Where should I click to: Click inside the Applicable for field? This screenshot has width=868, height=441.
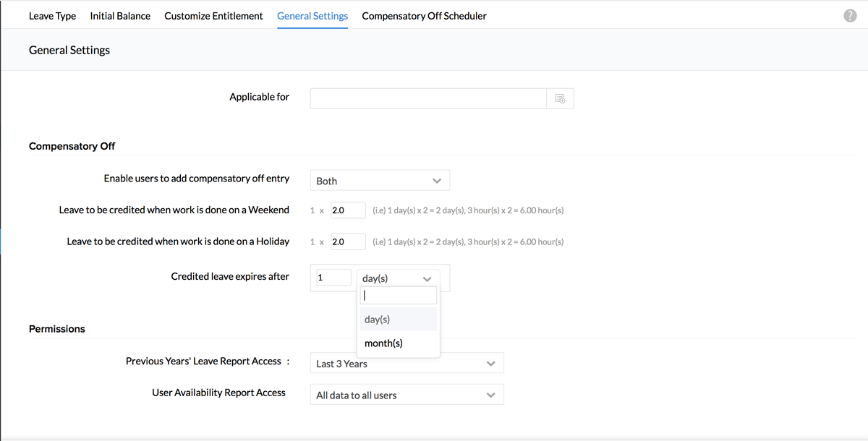427,98
